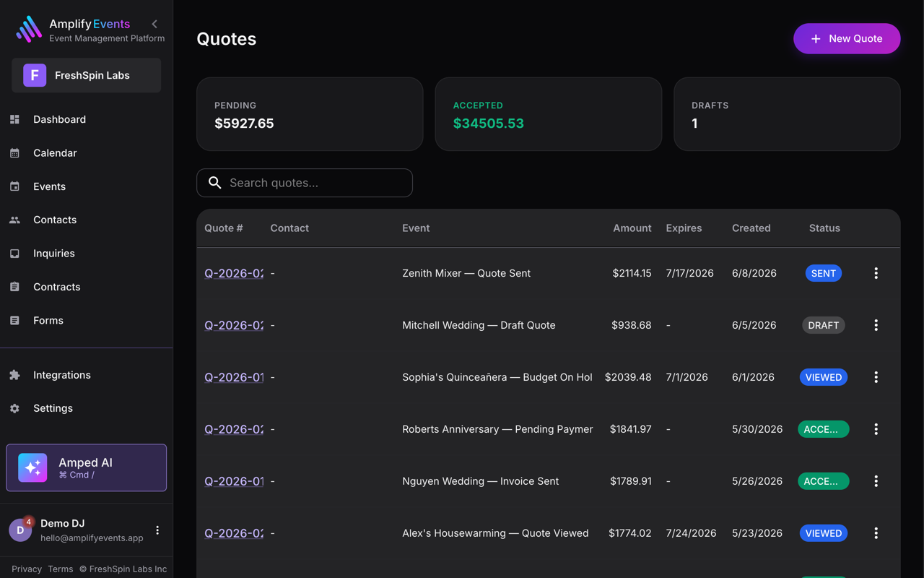
Task: Sort by the Quote # column header
Action: [224, 228]
